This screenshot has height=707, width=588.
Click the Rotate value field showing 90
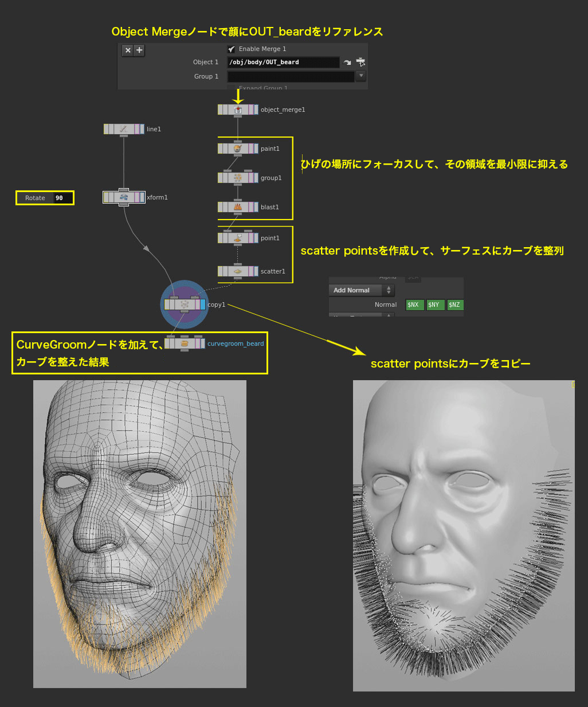click(62, 198)
